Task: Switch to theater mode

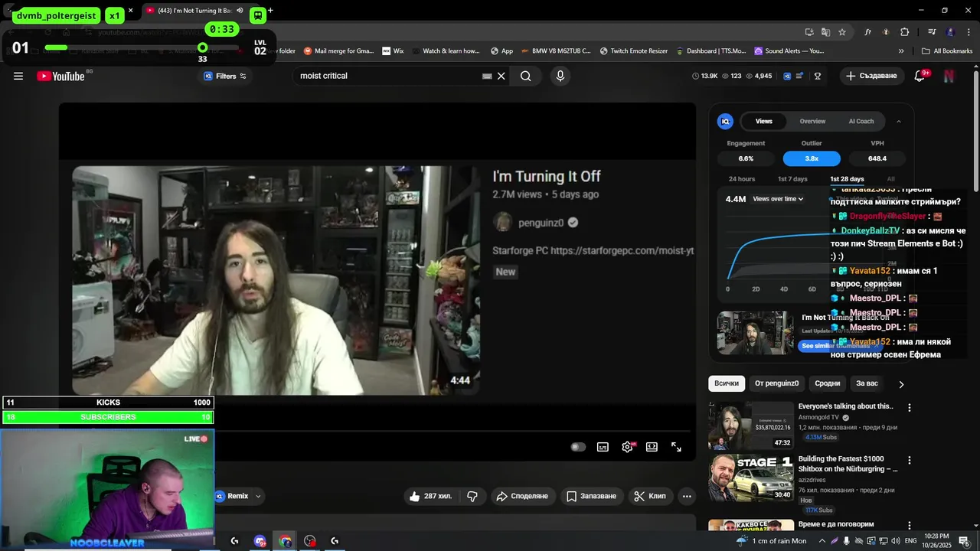Action: coord(652,447)
